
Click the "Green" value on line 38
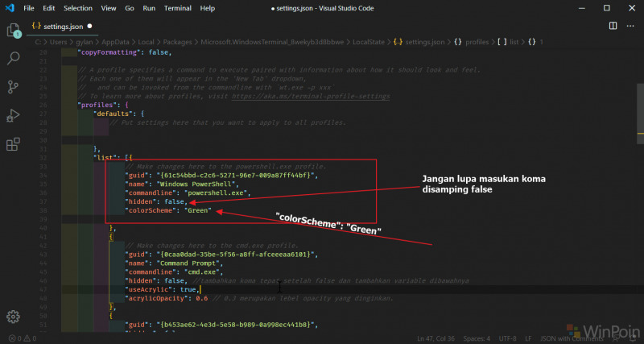(x=199, y=210)
